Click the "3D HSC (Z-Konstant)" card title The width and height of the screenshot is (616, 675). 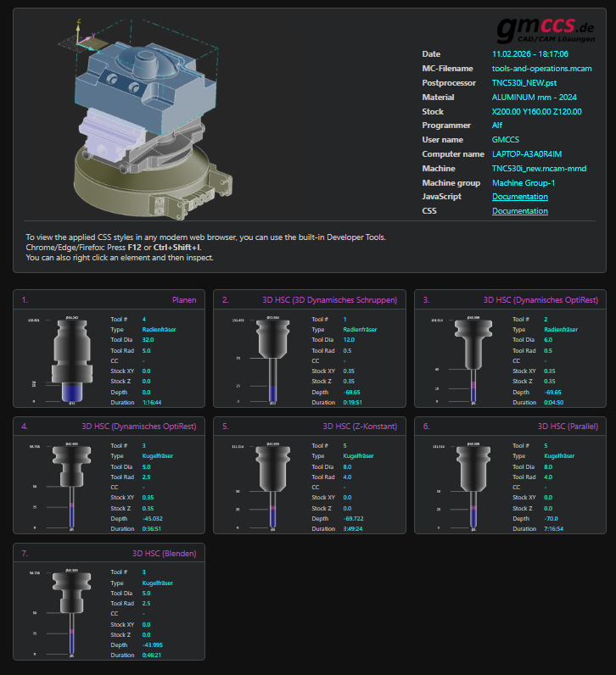point(359,427)
